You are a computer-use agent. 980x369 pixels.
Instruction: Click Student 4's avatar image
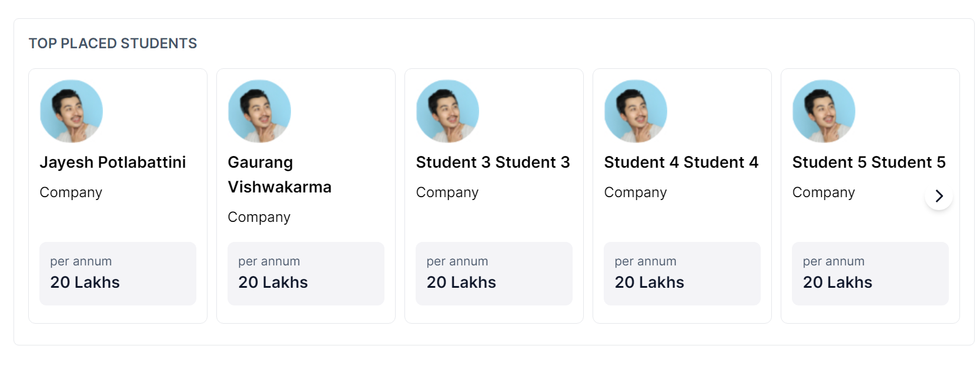coord(636,111)
